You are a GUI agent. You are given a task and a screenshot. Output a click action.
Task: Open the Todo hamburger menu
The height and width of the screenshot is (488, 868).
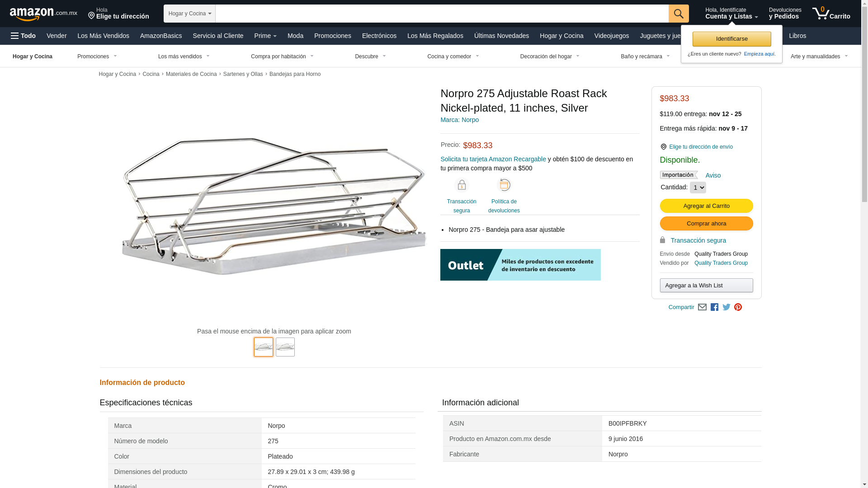[24, 36]
